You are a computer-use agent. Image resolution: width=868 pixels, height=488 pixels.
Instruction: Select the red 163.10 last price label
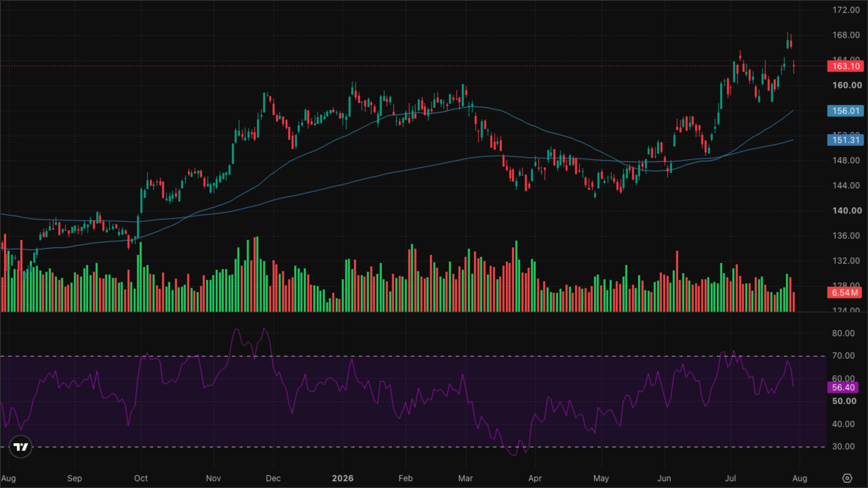pyautogui.click(x=846, y=66)
